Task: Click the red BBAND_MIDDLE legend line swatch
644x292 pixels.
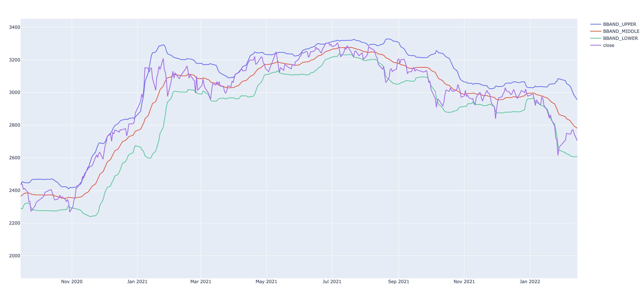Action: pyautogui.click(x=596, y=31)
